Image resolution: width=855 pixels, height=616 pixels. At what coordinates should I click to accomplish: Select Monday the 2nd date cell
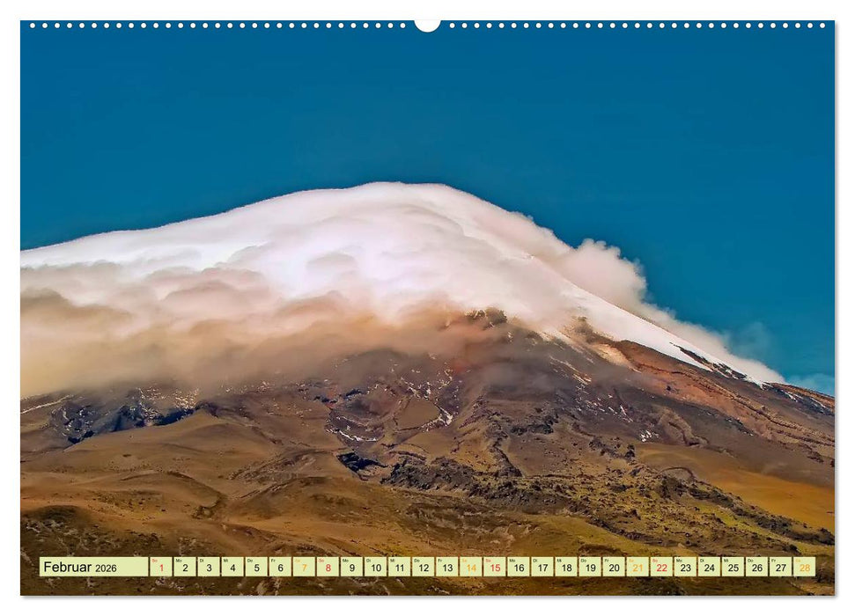(185, 567)
